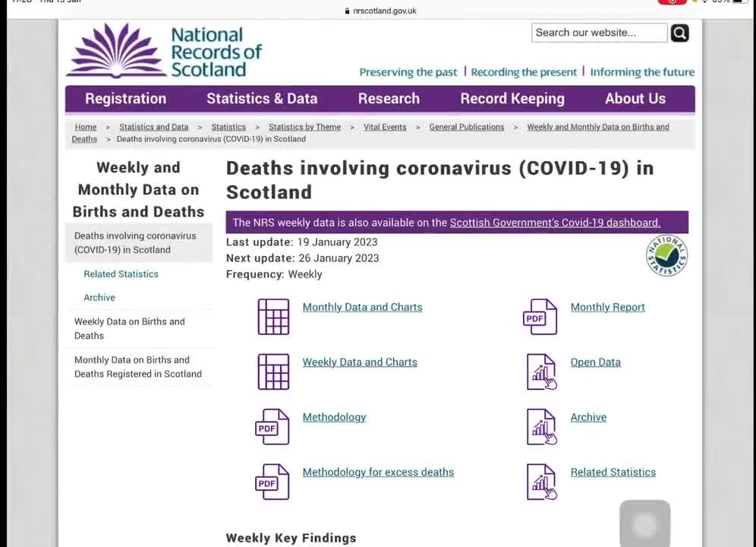Click the Weekly Data and Charts table icon
Image resolution: width=756 pixels, height=547 pixels.
(273, 372)
